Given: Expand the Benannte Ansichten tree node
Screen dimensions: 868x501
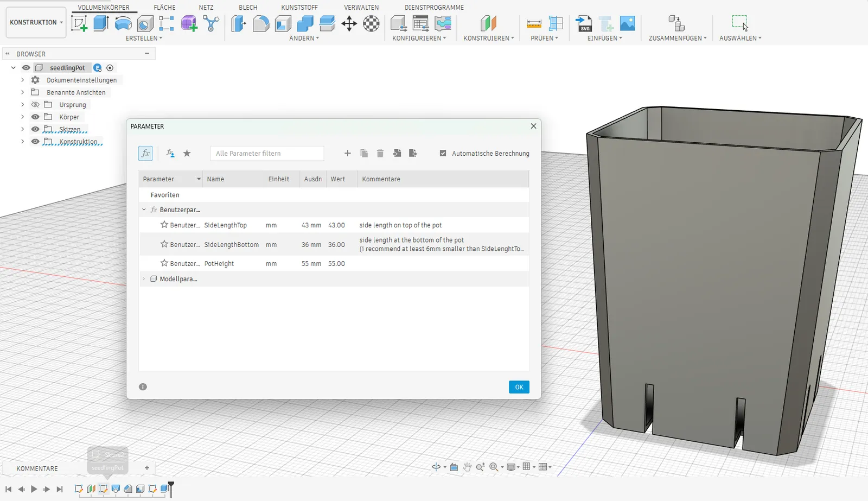Looking at the screenshot, I should click(22, 92).
